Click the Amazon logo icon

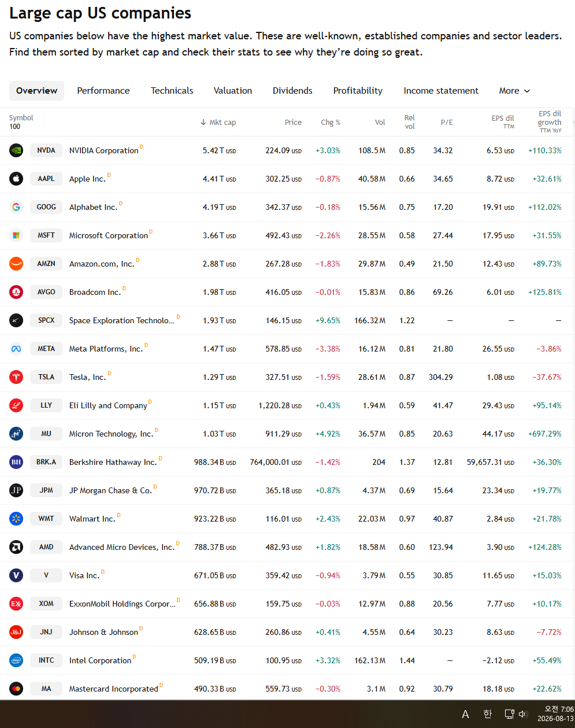coord(16,264)
